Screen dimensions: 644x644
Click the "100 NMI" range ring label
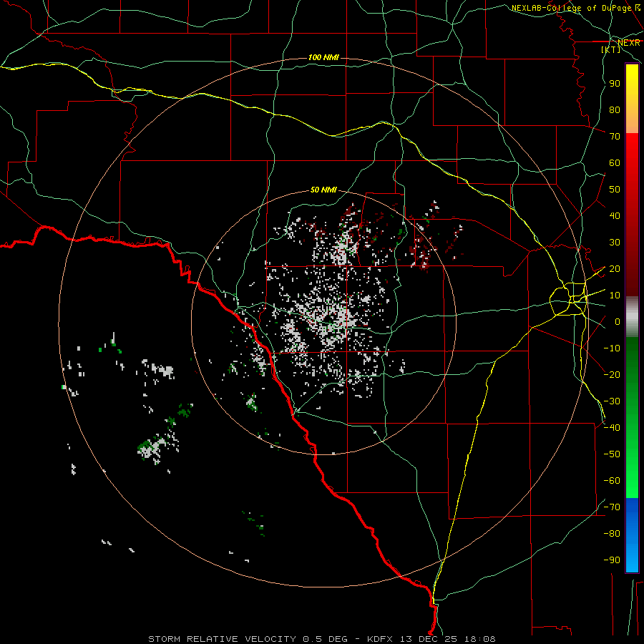pyautogui.click(x=323, y=57)
